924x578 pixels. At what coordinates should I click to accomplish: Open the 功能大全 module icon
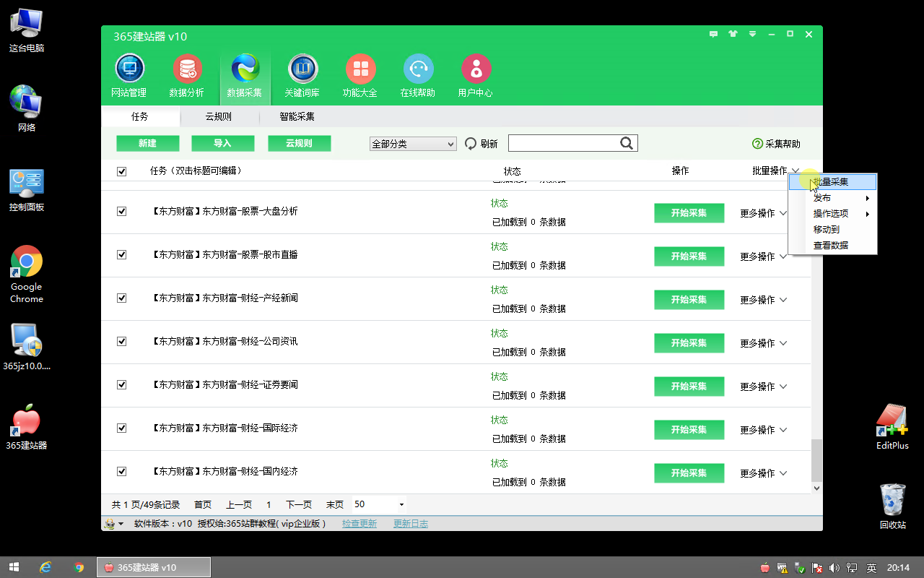tap(360, 69)
